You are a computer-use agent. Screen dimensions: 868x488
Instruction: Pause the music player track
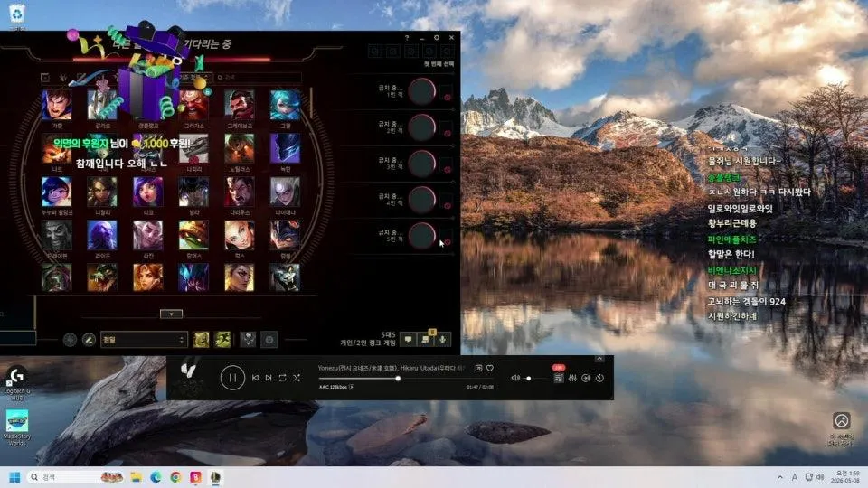pyautogui.click(x=232, y=378)
